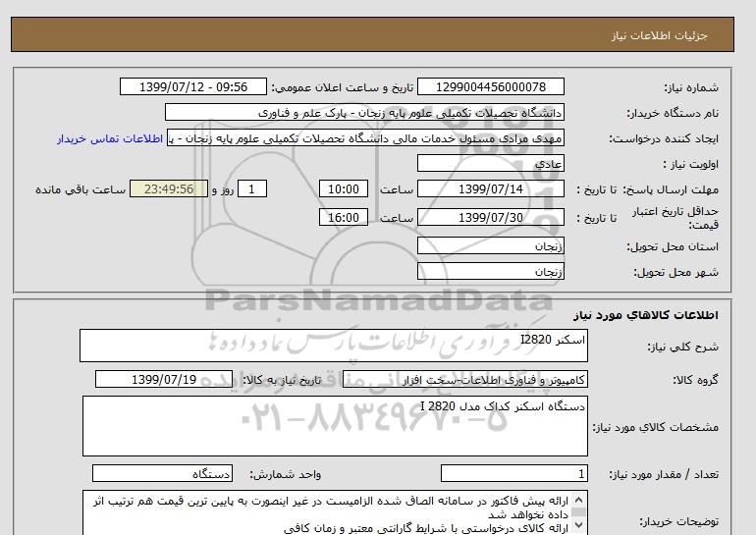Image resolution: width=756 pixels, height=535 pixels.
Task: Click label گروه کالا
Action: (x=696, y=380)
